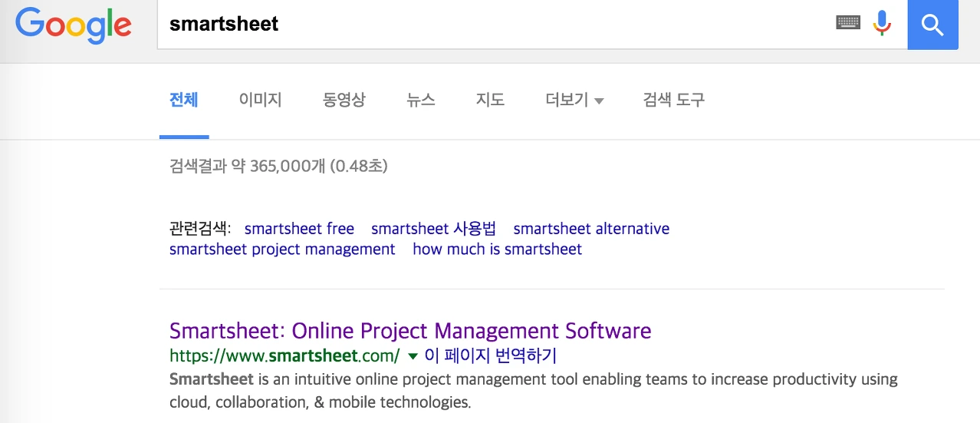Select the 전체 tab

[184, 99]
